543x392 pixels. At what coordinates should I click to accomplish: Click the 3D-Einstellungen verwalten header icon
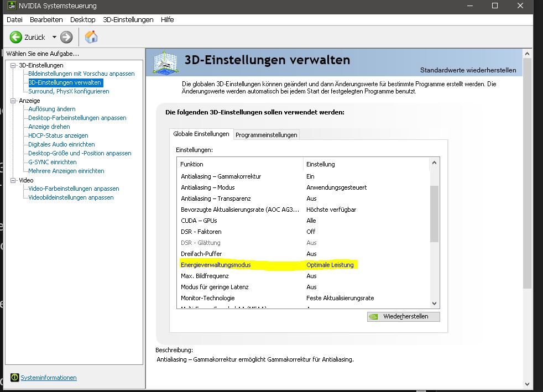click(165, 62)
